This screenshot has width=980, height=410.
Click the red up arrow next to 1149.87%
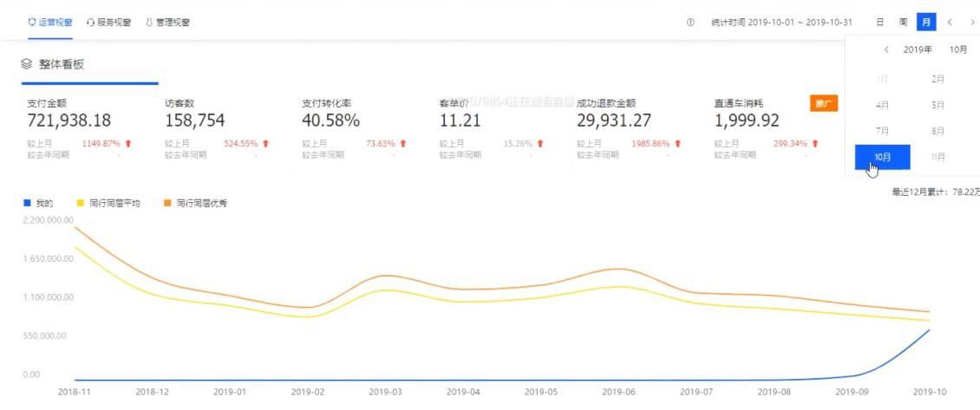(128, 144)
